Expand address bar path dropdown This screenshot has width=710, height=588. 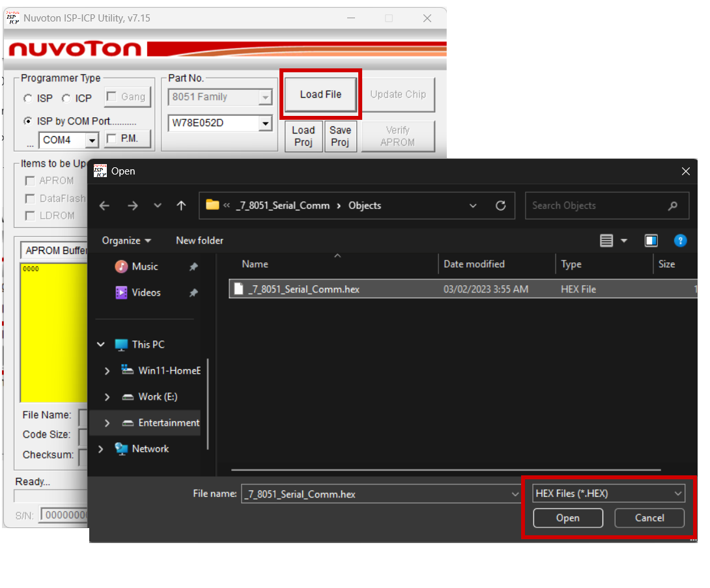(473, 206)
